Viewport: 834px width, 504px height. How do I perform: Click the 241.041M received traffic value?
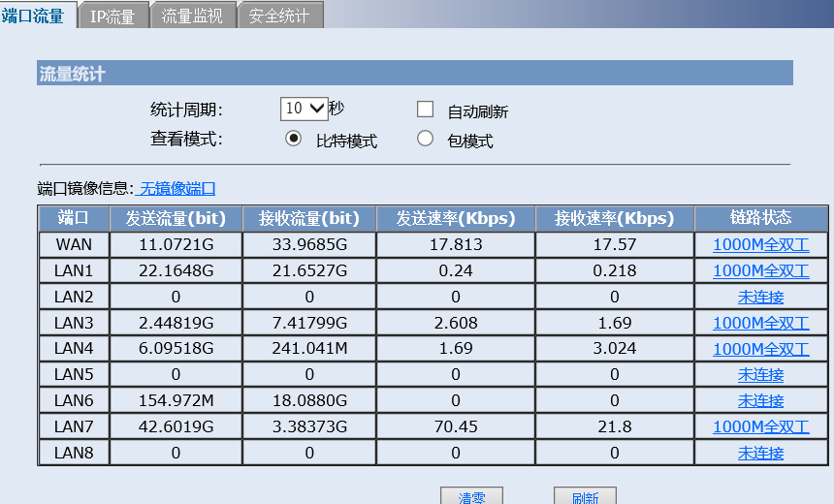click(309, 349)
